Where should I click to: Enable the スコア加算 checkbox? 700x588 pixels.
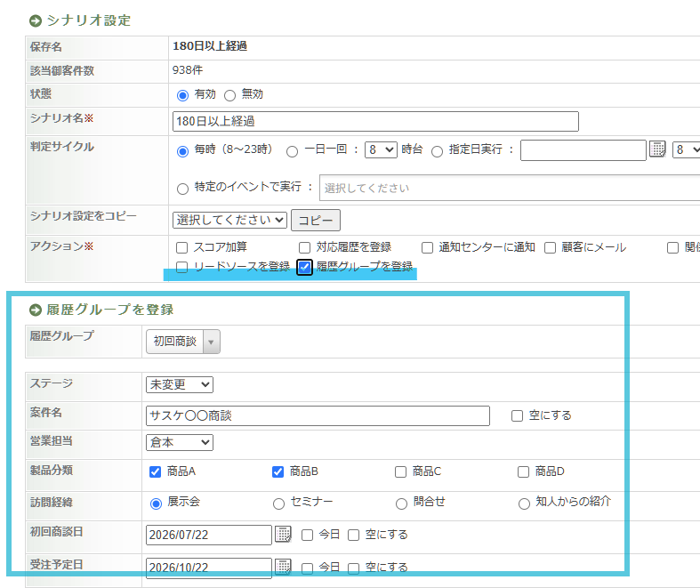(x=181, y=247)
